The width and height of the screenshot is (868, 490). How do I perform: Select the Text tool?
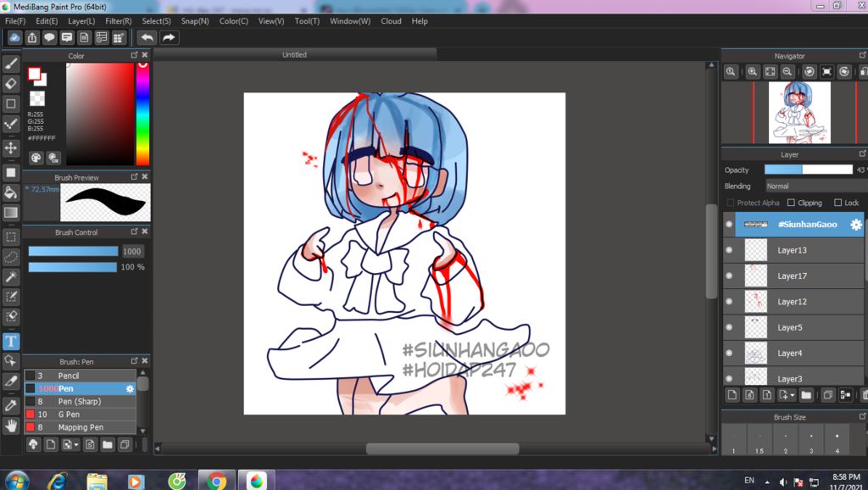(x=10, y=341)
